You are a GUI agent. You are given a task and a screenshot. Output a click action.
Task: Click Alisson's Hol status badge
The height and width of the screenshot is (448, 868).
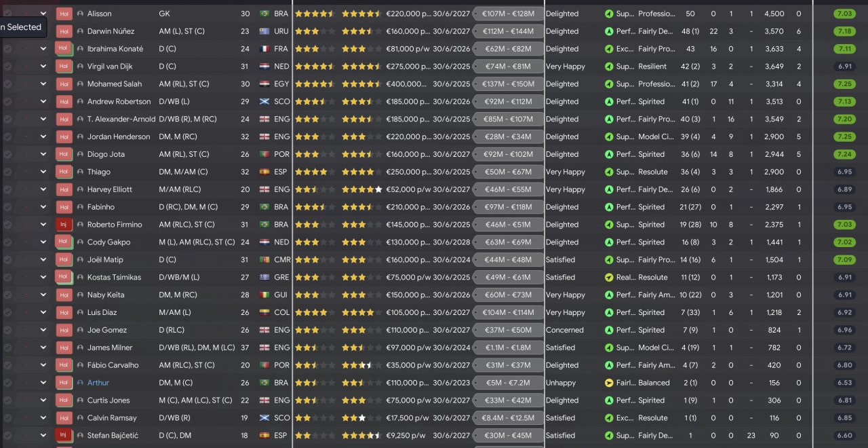64,14
